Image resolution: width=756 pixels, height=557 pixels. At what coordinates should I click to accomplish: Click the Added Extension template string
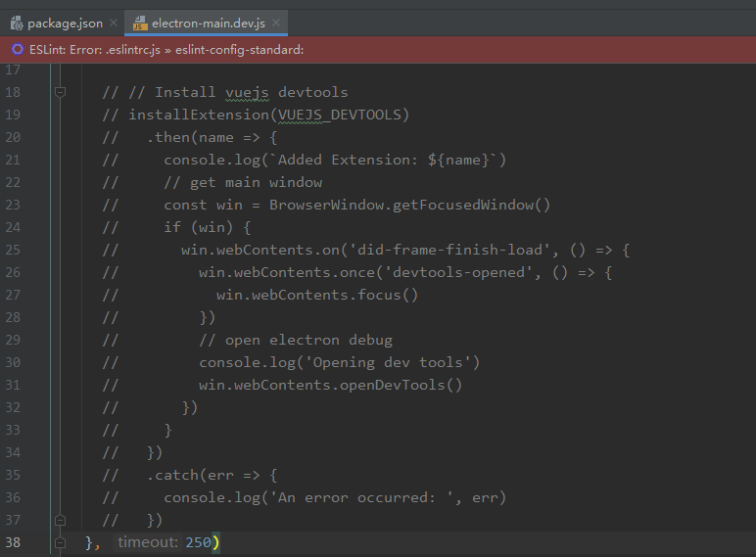pos(388,160)
